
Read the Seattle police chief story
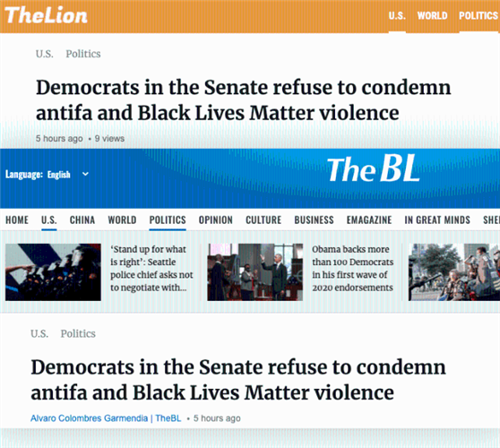point(151,269)
